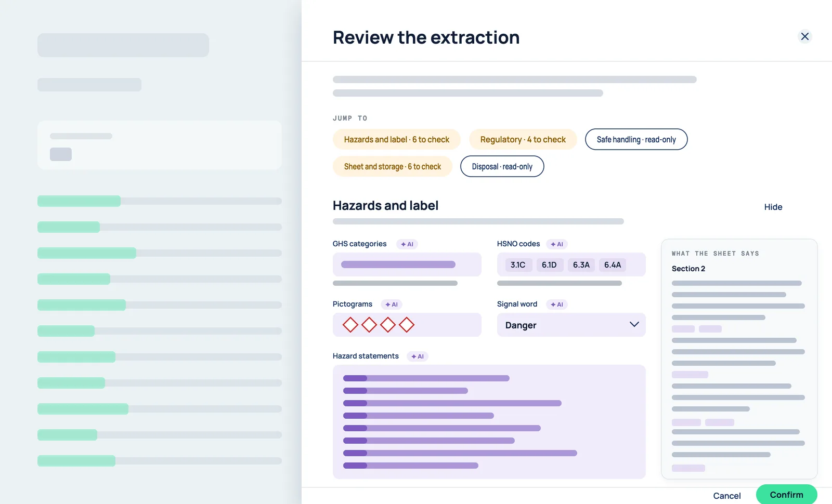Click AI badge next to Hazard statements
The height and width of the screenshot is (504, 832).
tap(418, 356)
